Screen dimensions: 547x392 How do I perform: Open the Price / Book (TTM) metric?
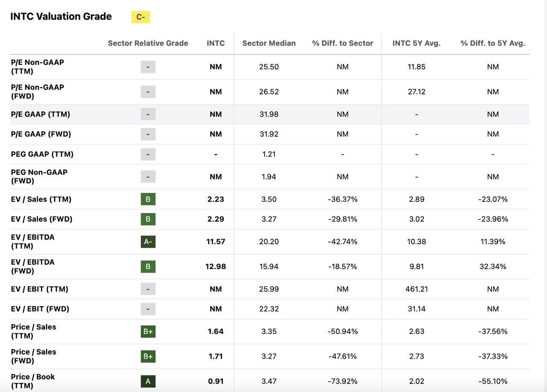point(33,381)
